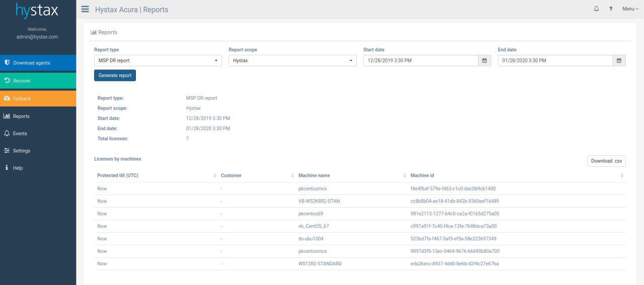Image resolution: width=644 pixels, height=285 pixels.
Task: Sort by Protected till (UTC) column arrows
Action: [215, 175]
